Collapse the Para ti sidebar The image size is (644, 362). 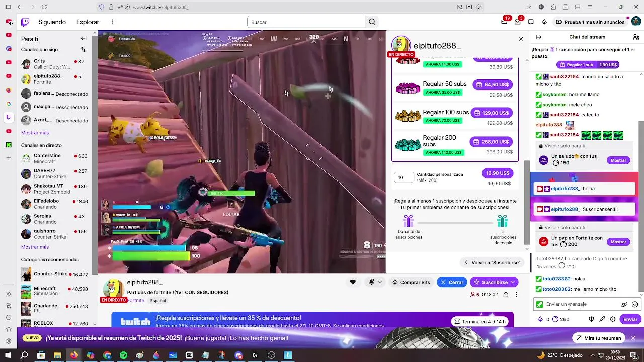[x=84, y=38]
